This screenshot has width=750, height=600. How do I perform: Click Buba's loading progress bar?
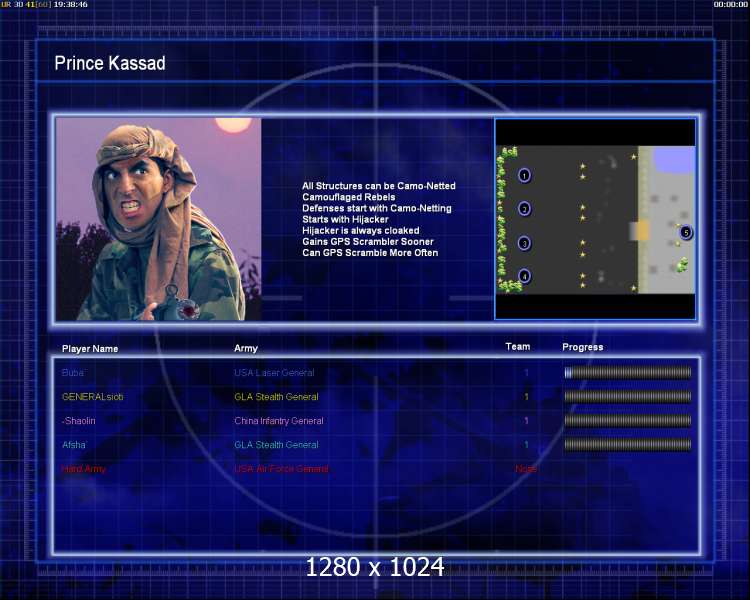click(x=628, y=373)
